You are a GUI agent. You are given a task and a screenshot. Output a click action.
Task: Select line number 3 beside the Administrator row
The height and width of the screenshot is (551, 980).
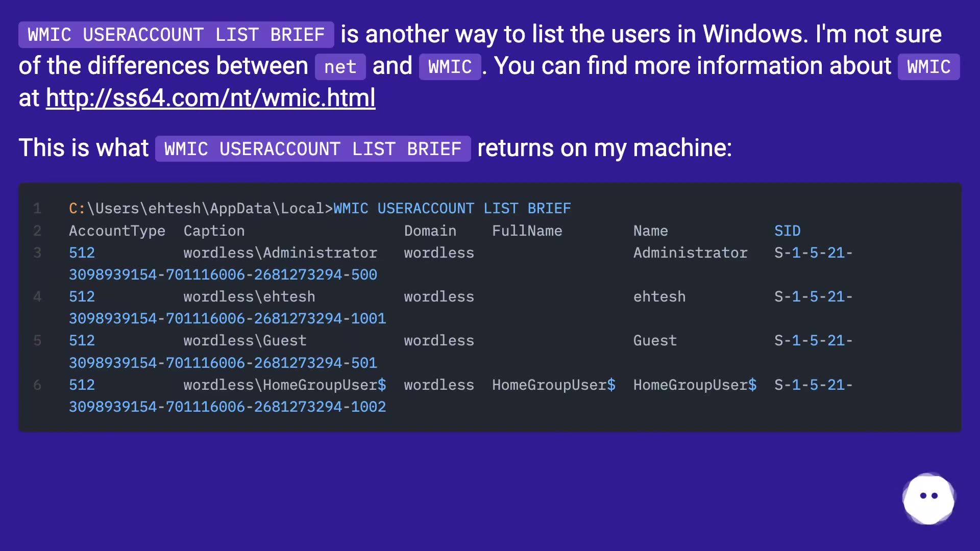(37, 253)
